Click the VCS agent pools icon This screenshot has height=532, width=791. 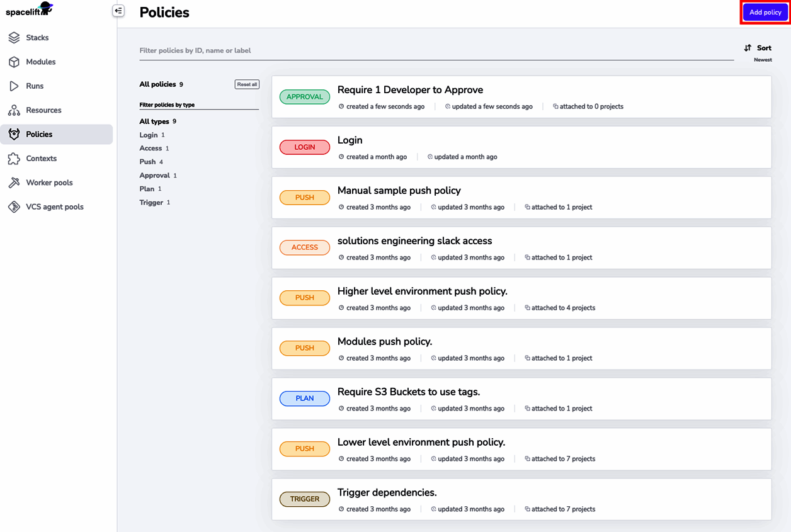pos(14,207)
